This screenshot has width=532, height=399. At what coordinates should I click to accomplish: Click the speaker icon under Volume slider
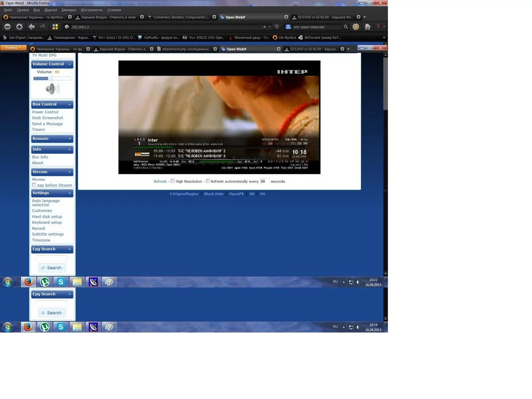[52, 89]
